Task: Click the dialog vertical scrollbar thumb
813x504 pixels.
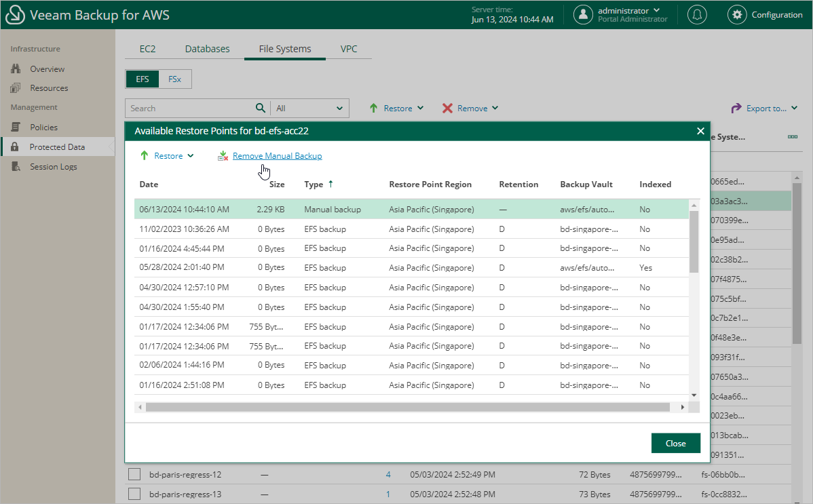Action: pos(694,241)
